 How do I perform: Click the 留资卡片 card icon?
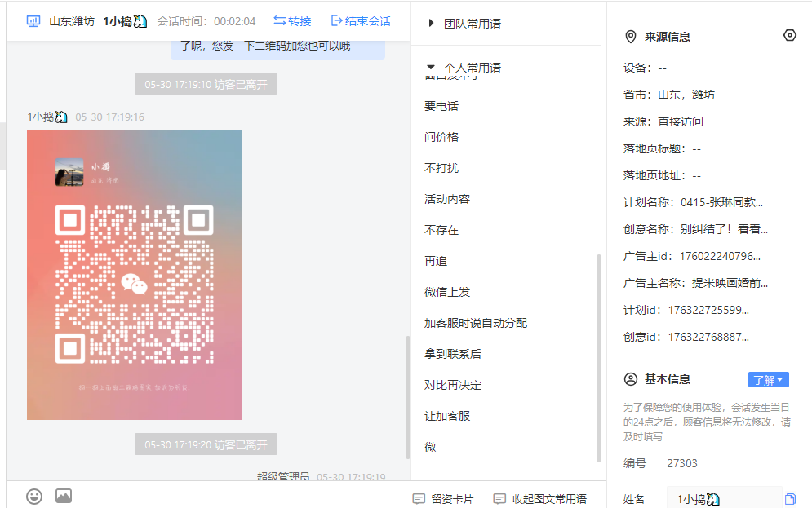(419, 499)
